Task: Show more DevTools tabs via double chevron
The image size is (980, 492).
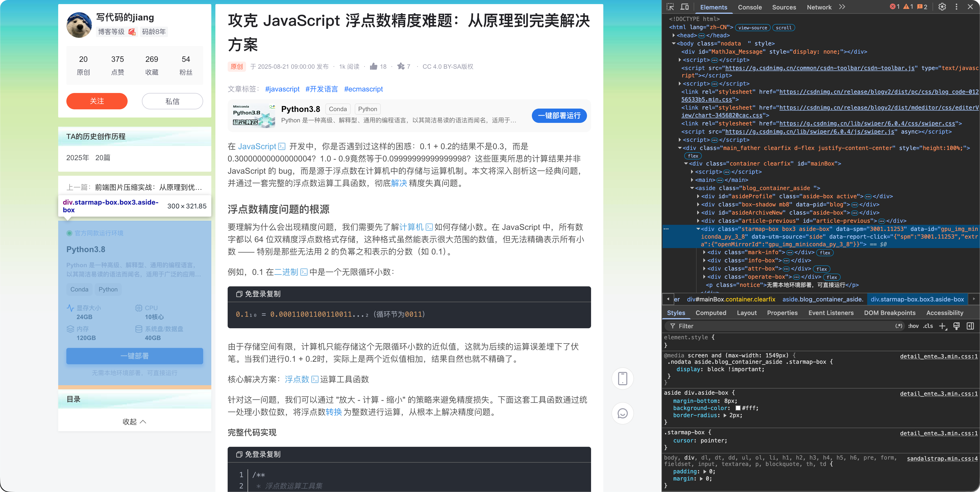Action: pyautogui.click(x=842, y=7)
